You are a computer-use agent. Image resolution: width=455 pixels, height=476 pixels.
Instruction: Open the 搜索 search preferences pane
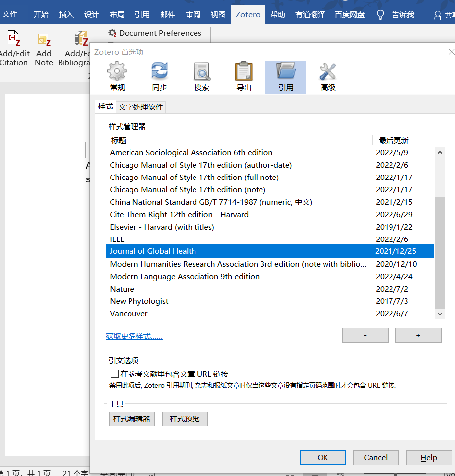[x=201, y=77]
